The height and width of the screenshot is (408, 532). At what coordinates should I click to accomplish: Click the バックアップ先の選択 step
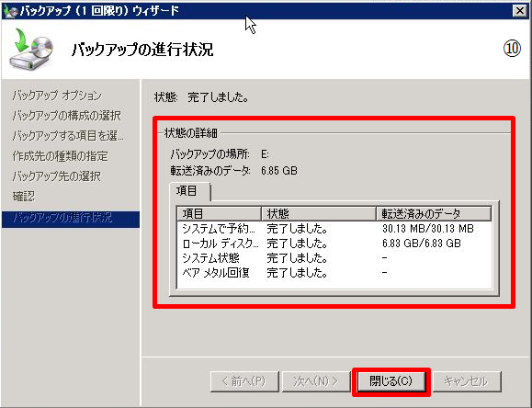[x=56, y=176]
